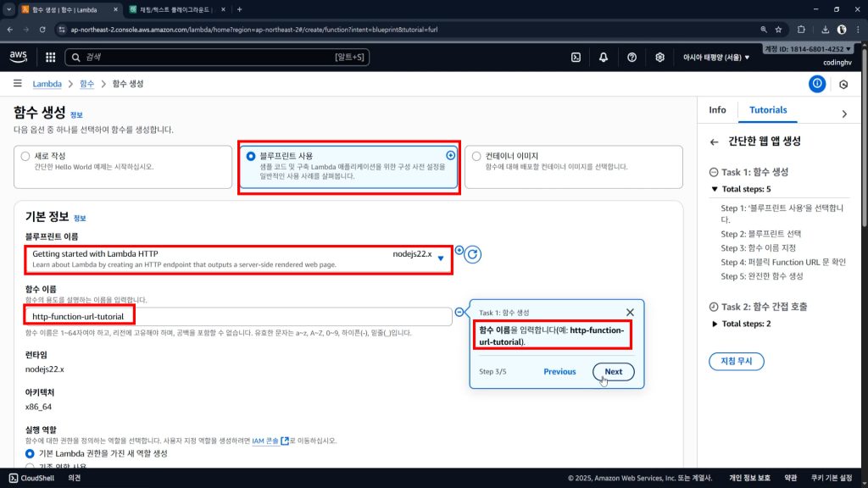The width and height of the screenshot is (868, 488).
Task: Click the 함수 이름 input field
Action: (x=238, y=317)
